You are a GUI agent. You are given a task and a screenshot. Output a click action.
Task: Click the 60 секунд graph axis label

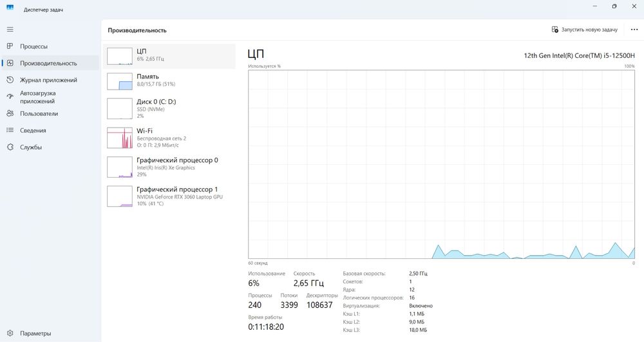point(258,263)
